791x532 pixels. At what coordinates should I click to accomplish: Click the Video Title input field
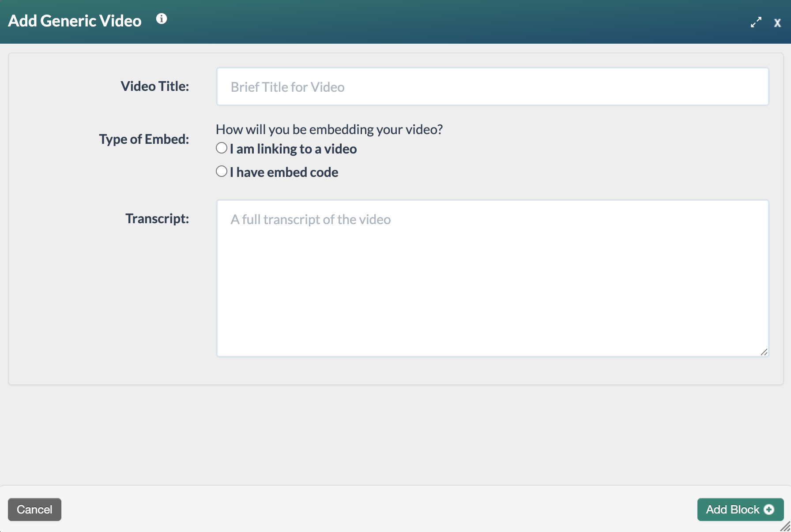492,86
